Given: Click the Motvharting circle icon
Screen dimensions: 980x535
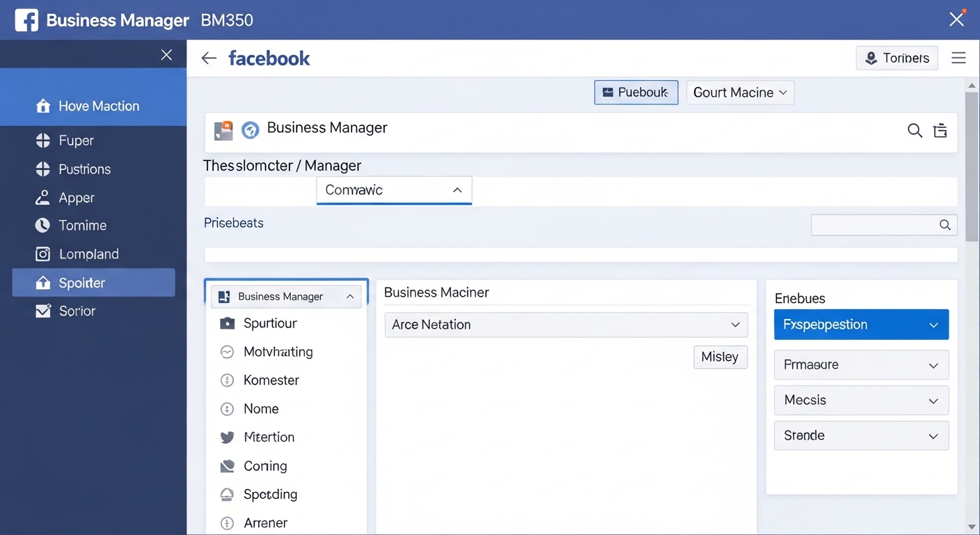Looking at the screenshot, I should click(x=227, y=352).
